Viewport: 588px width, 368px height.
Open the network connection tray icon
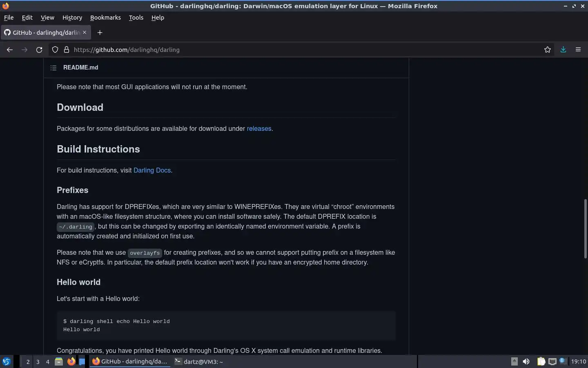(x=552, y=361)
